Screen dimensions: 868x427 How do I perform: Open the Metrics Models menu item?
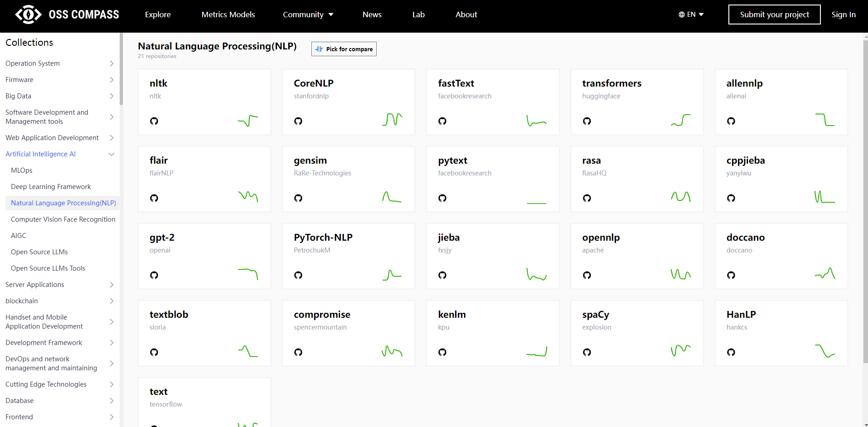(x=228, y=15)
